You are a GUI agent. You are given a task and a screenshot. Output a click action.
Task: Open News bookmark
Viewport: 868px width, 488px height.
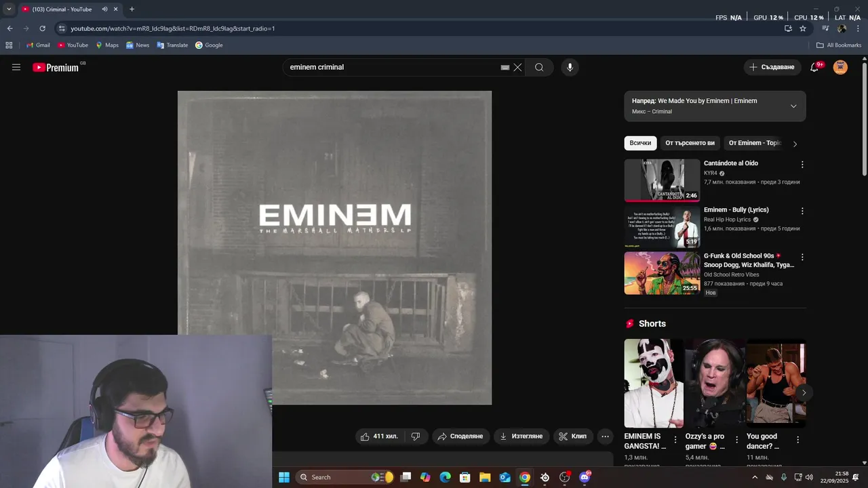pos(138,45)
